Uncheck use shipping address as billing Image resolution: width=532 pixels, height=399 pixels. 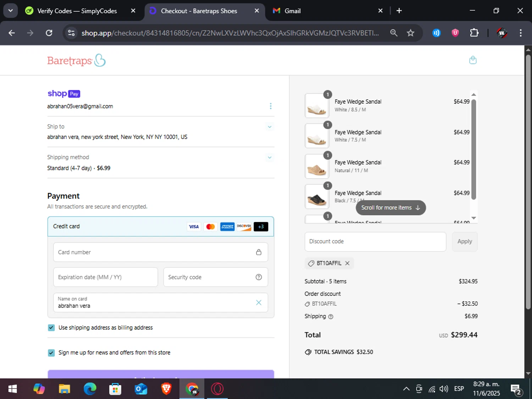(x=51, y=328)
